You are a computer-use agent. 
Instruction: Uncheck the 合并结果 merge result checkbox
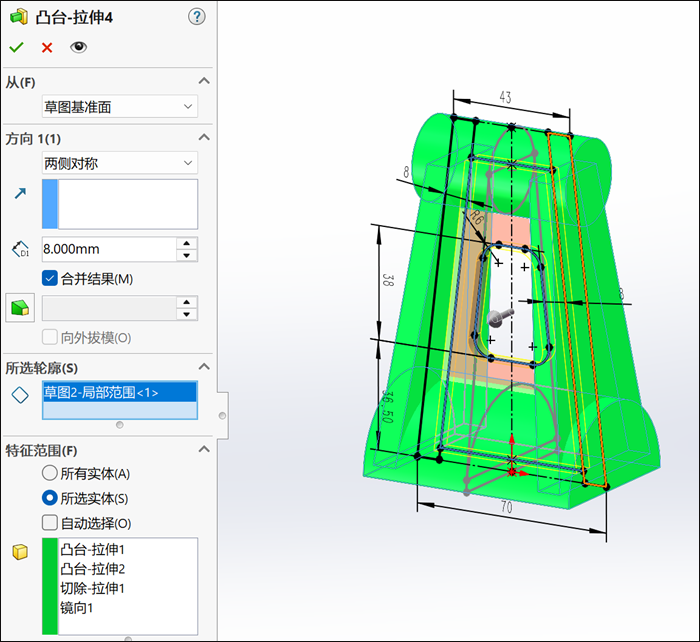(x=50, y=278)
